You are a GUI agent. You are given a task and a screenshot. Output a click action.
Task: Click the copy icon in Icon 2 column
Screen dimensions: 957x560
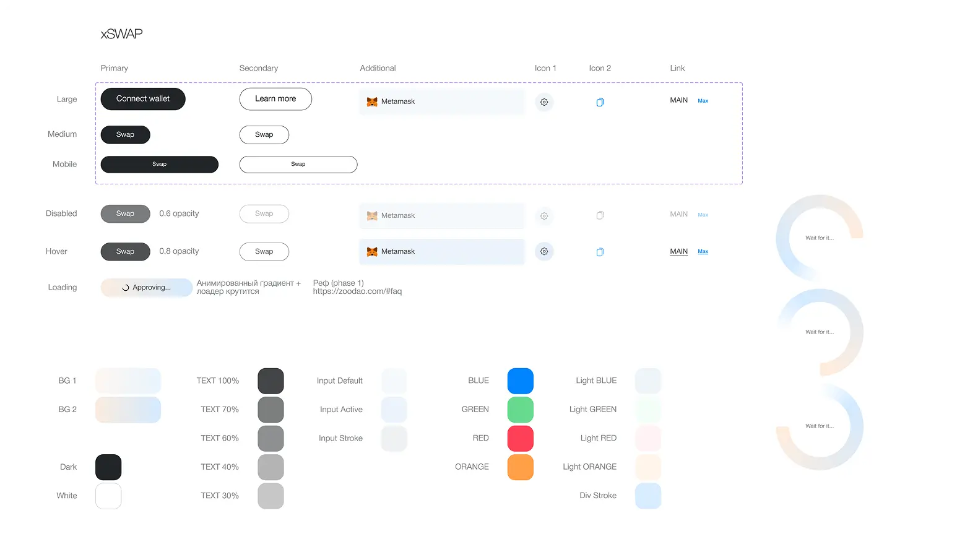pyautogui.click(x=600, y=101)
